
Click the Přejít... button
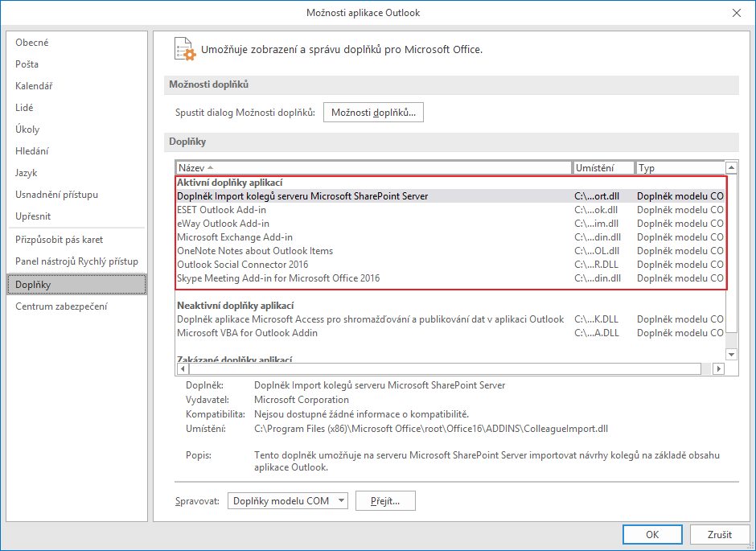click(x=385, y=501)
